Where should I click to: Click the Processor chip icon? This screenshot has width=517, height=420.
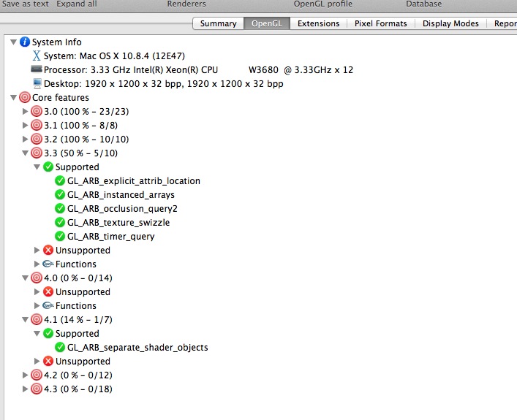[x=37, y=69]
